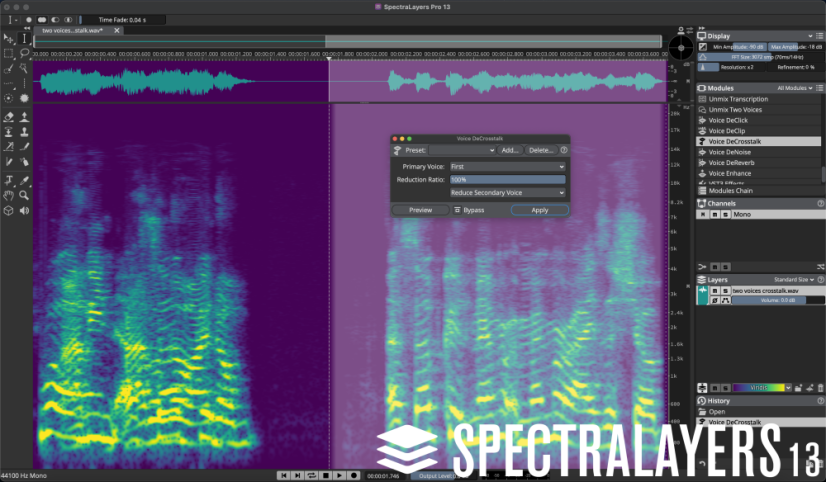Screen dimensions: 826x482
Task: Select the Eraser tool
Action: point(8,116)
